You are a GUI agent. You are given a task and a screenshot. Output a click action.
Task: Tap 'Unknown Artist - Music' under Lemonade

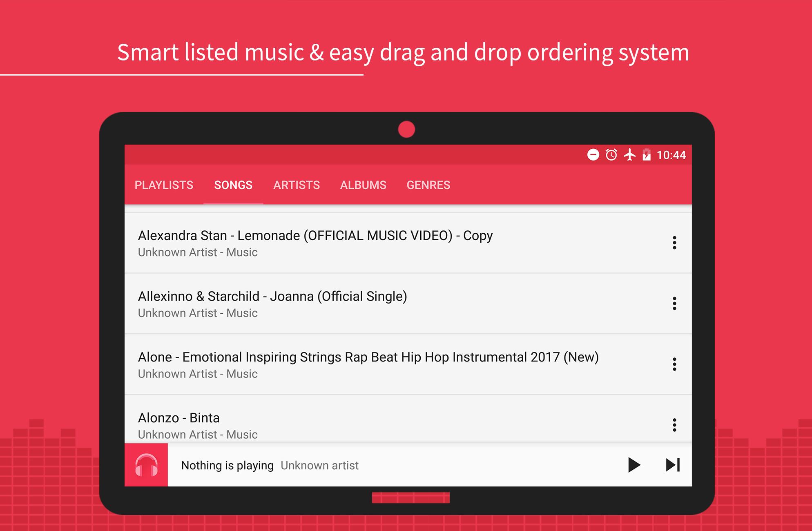click(198, 252)
